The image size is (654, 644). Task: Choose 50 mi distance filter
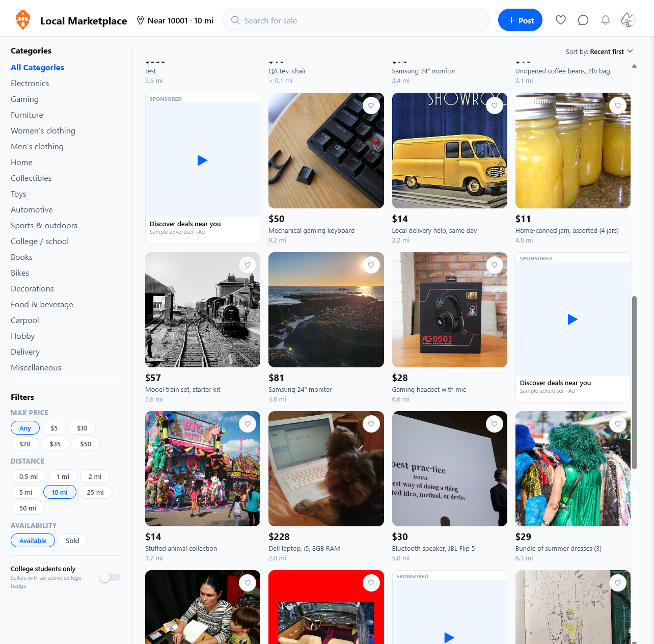pyautogui.click(x=28, y=508)
